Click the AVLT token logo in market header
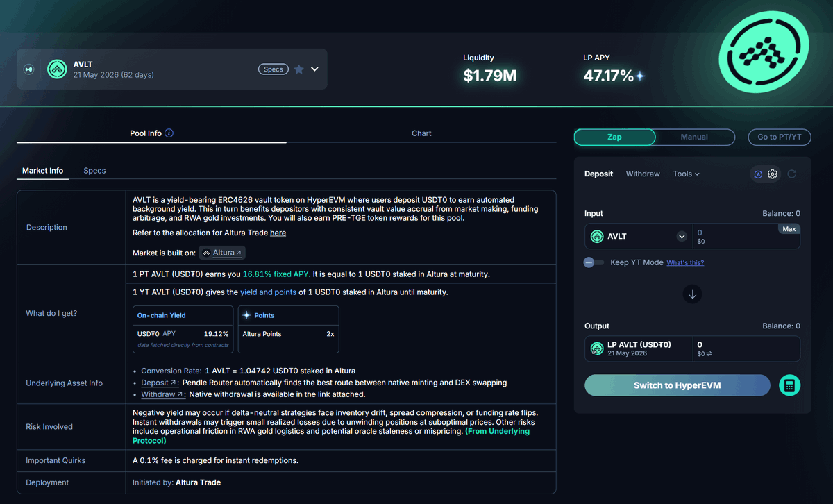Viewport: 833px width, 504px height. click(x=57, y=69)
